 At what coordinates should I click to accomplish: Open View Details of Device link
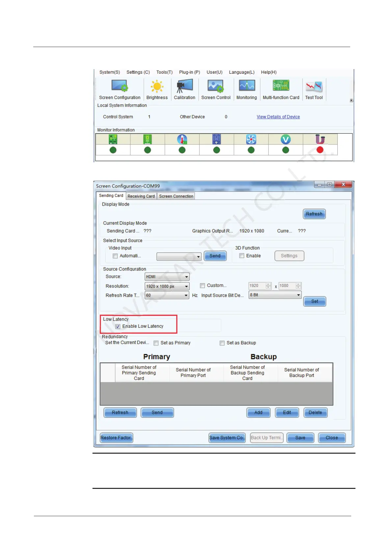point(278,117)
